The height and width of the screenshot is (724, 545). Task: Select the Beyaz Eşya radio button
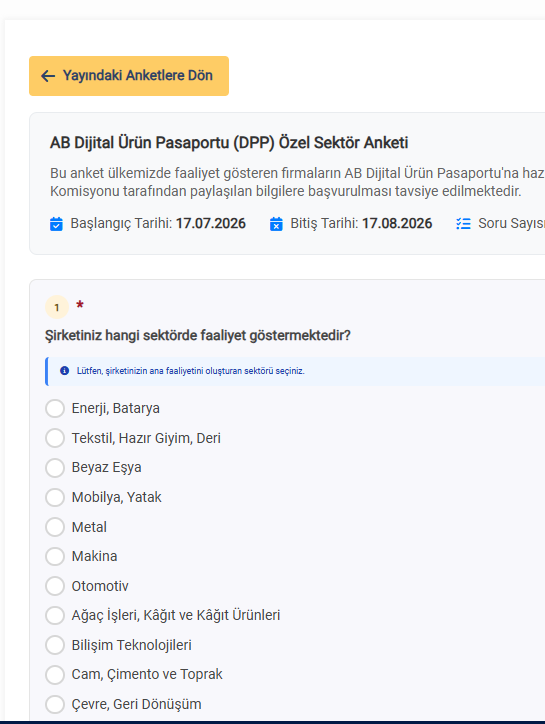coord(55,468)
